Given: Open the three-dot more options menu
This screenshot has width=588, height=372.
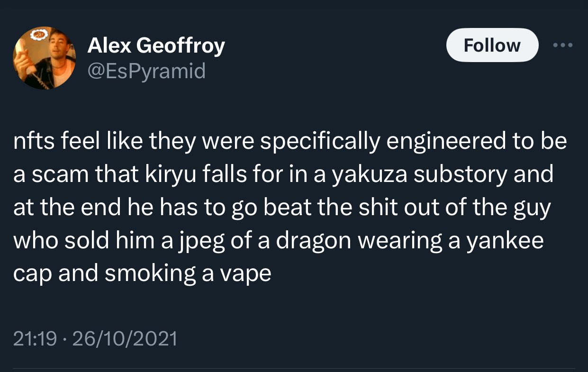Looking at the screenshot, I should [x=563, y=45].
